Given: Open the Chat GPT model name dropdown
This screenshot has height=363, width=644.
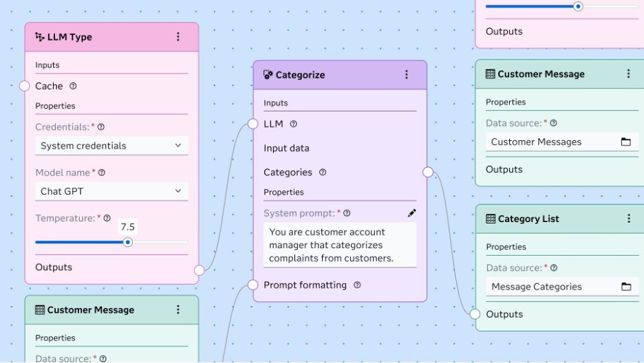Looking at the screenshot, I should point(111,191).
